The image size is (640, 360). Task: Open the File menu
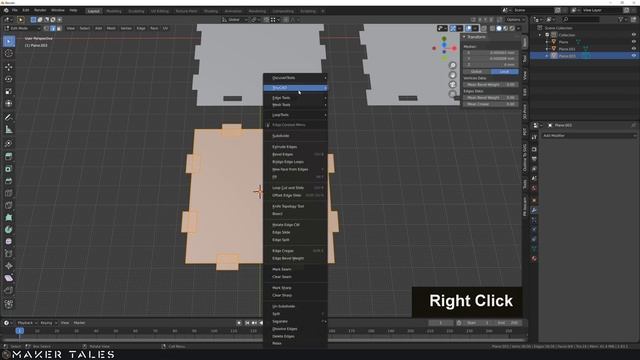(15, 10)
